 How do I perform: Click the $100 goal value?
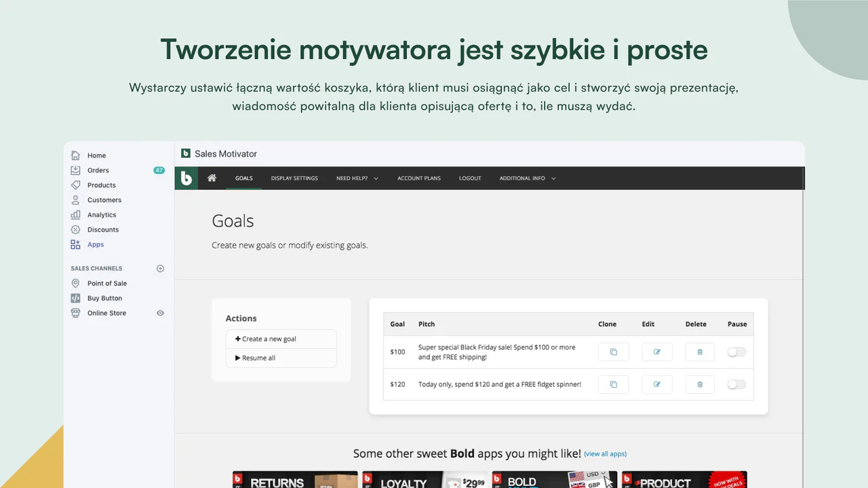[x=397, y=352]
